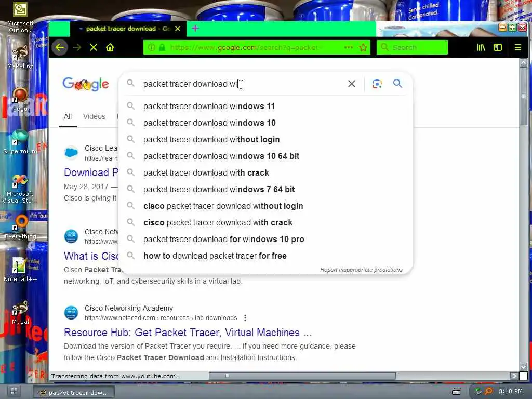Show site information icon in address bar
Screen dimensions: 532x399
[152, 47]
